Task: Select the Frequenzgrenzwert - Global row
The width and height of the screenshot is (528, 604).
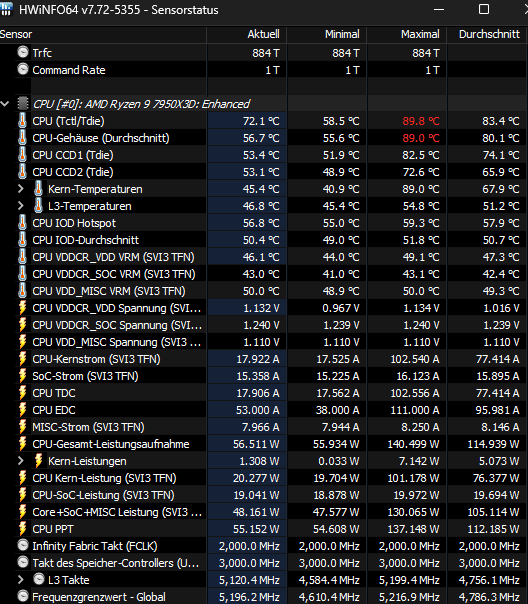Action: click(x=264, y=597)
